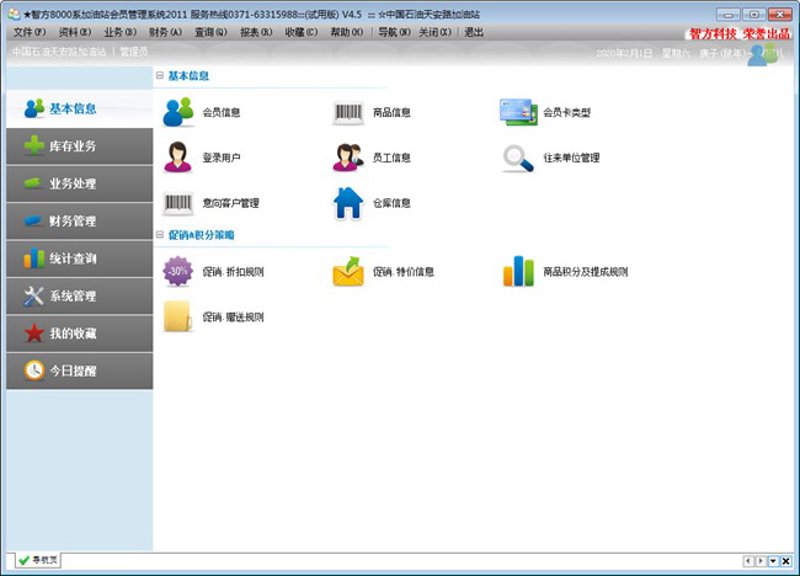This screenshot has width=800, height=576.
Task: Open the 促销.折扣规则 -30% badge icon
Action: [178, 271]
